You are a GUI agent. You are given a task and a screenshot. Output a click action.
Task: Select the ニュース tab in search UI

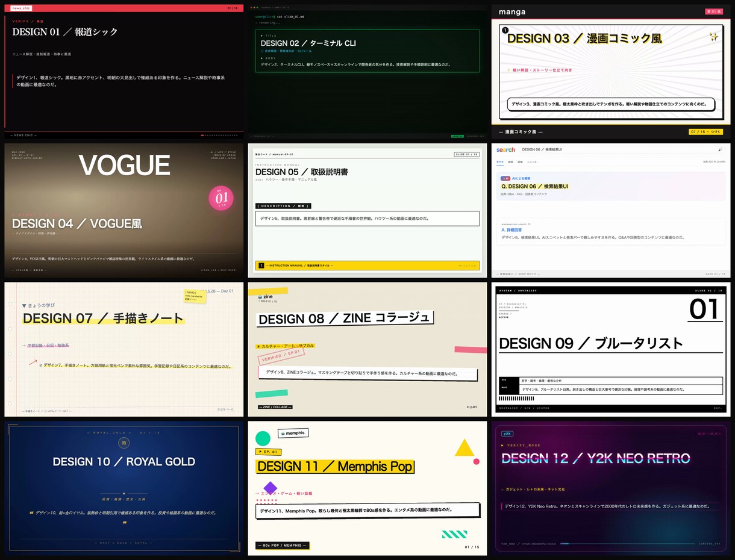pos(532,161)
